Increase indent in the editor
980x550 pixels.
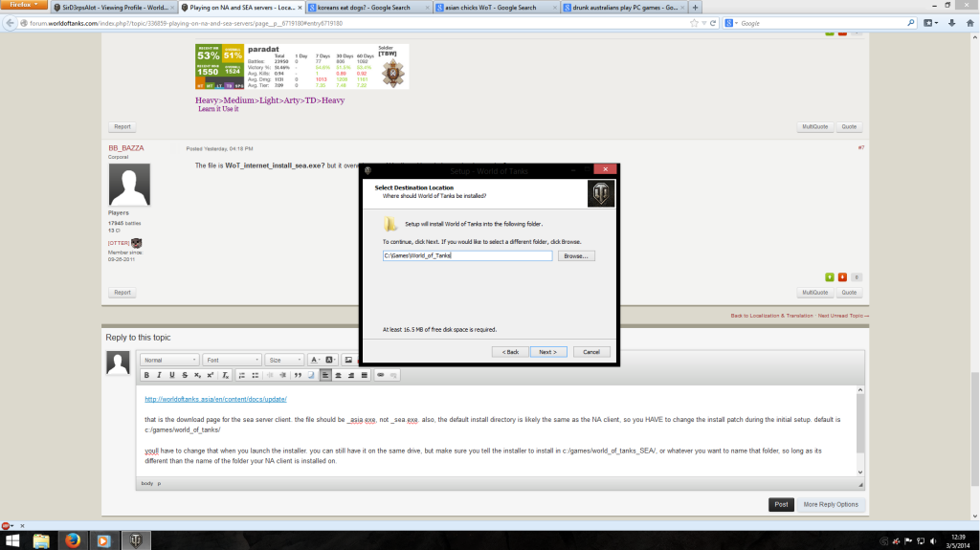tap(282, 375)
